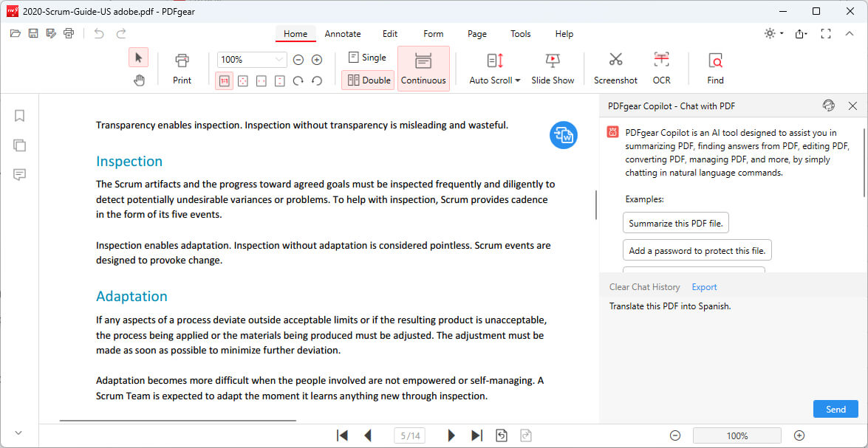Open the Tools tab
The height and width of the screenshot is (448, 868).
[521, 34]
